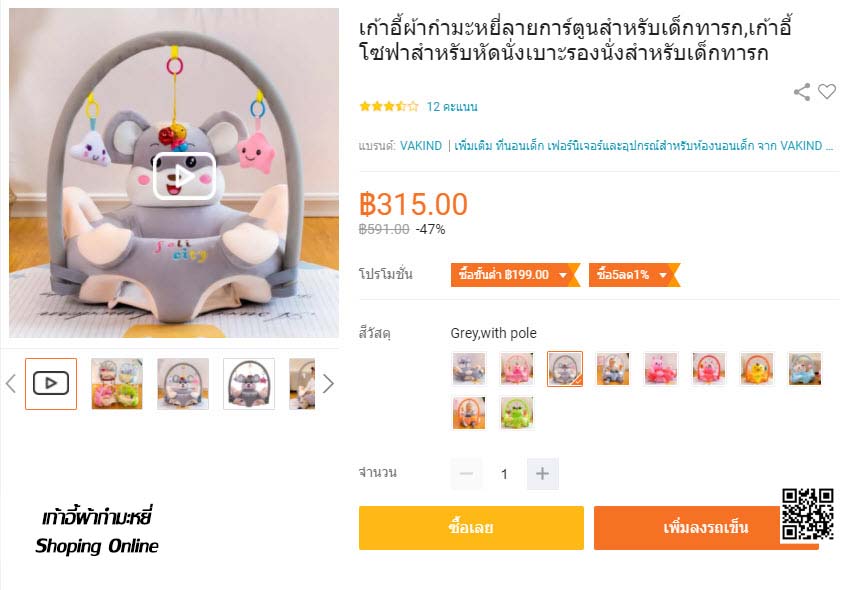857x590 pixels.
Task: Show previous gallery thumbnails with left arrow
Action: (11, 384)
